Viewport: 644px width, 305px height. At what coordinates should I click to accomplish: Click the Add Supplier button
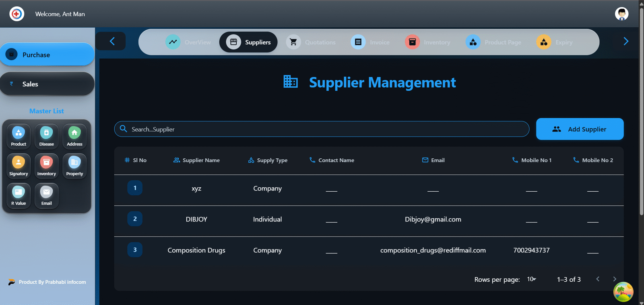click(580, 129)
